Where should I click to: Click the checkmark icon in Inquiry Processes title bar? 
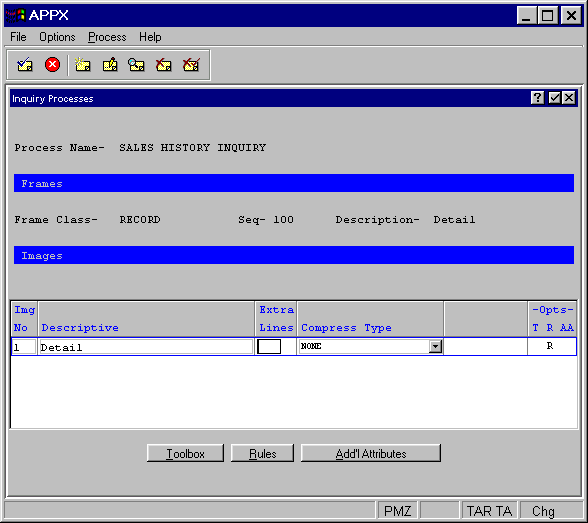(x=554, y=98)
